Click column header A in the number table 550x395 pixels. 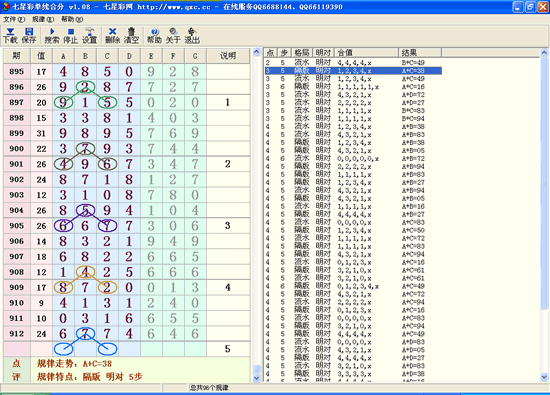point(63,56)
